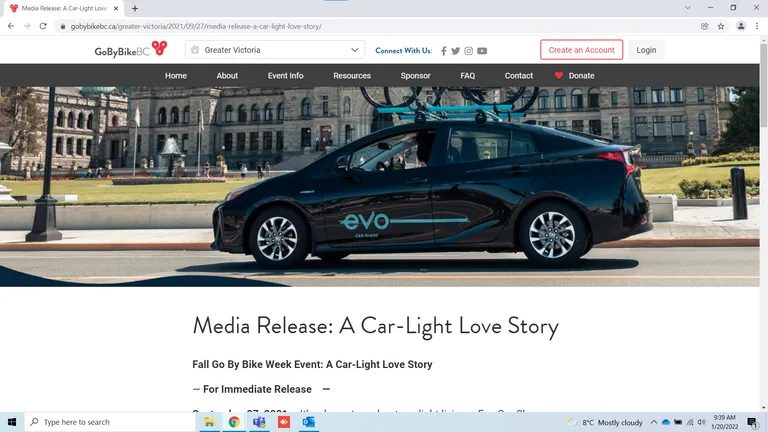This screenshot has height=432, width=768.
Task: Click the Donate link in navigation
Action: click(x=581, y=75)
